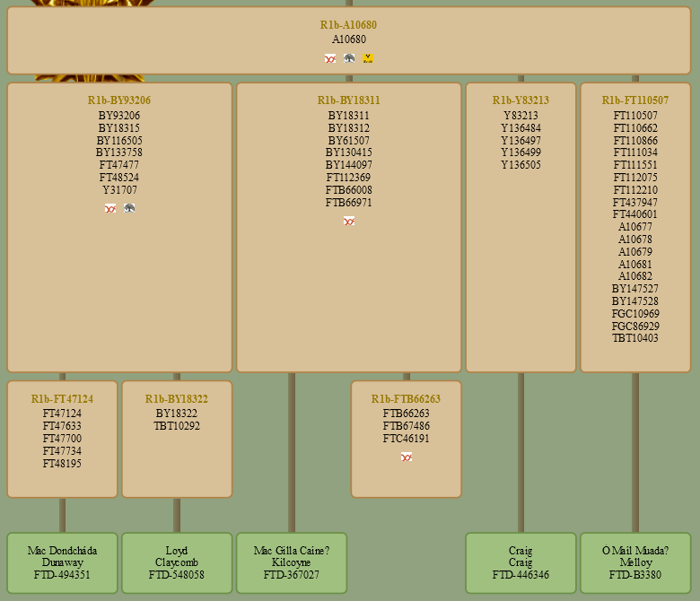Select the R1b-BY18322 subclade heading
Image resolution: width=700 pixels, height=601 pixels.
tap(177, 399)
